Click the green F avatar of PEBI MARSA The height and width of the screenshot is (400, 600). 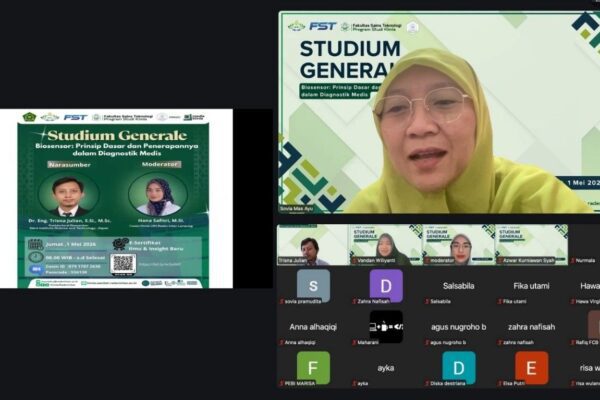tap(313, 367)
